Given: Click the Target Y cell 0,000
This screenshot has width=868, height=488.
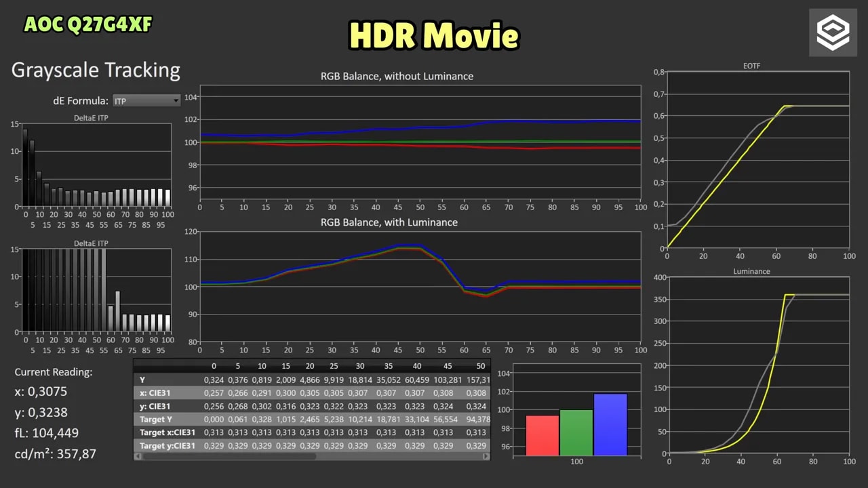Looking at the screenshot, I should pos(214,420).
